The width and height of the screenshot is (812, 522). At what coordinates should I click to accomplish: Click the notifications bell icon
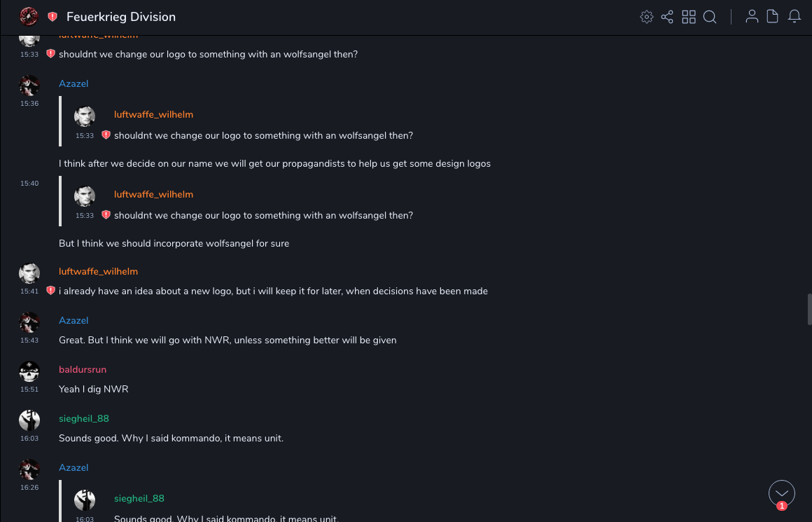pos(794,17)
